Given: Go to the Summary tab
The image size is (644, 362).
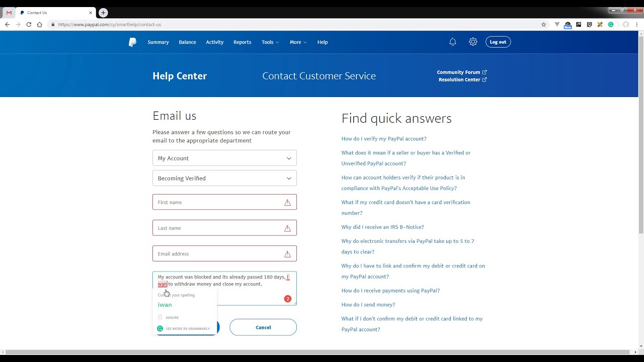Looking at the screenshot, I should [158, 42].
